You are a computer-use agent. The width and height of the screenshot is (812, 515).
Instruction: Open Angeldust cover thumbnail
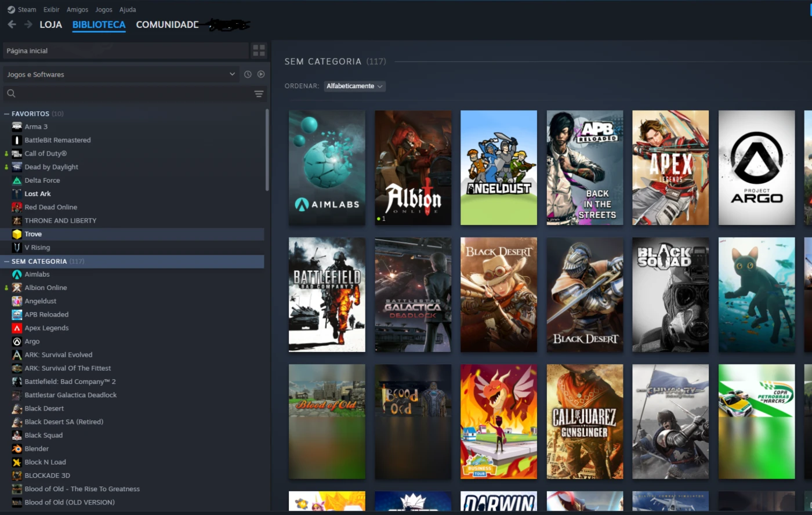pyautogui.click(x=499, y=168)
